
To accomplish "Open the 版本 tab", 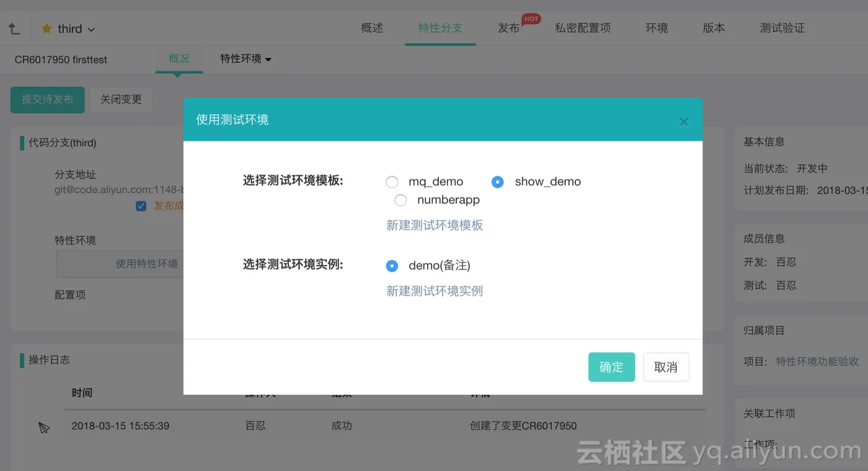I will [714, 28].
